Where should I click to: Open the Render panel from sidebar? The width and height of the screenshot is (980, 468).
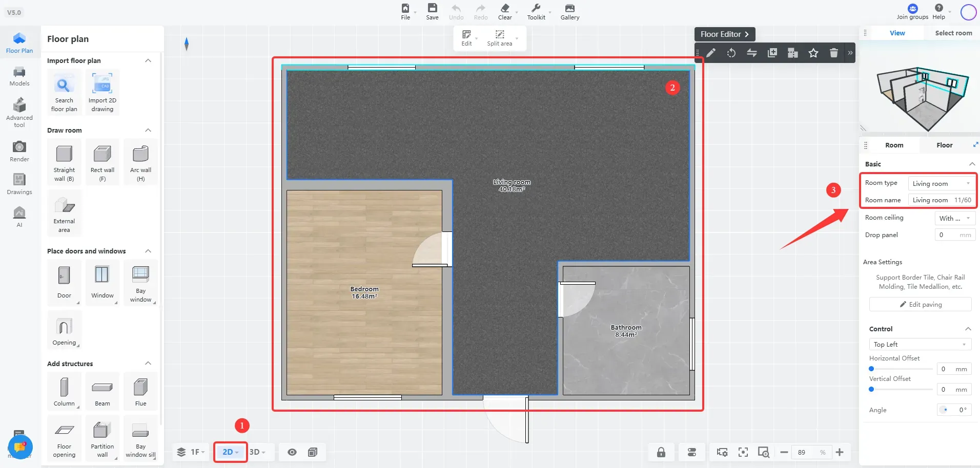[19, 151]
